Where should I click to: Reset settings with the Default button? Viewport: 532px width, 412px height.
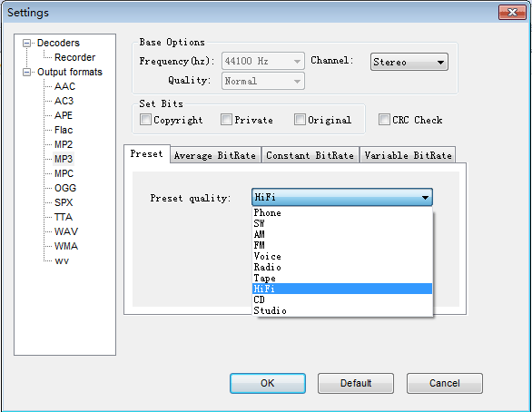tap(356, 383)
